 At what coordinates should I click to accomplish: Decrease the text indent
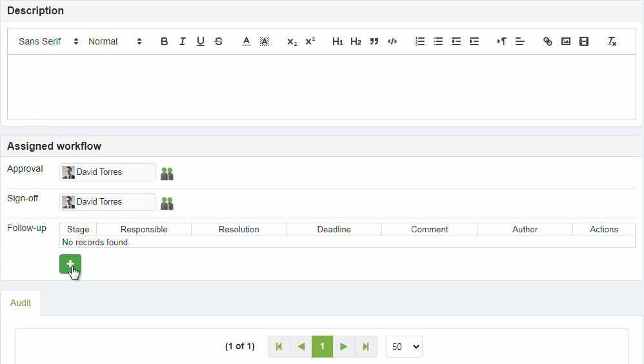coord(456,41)
